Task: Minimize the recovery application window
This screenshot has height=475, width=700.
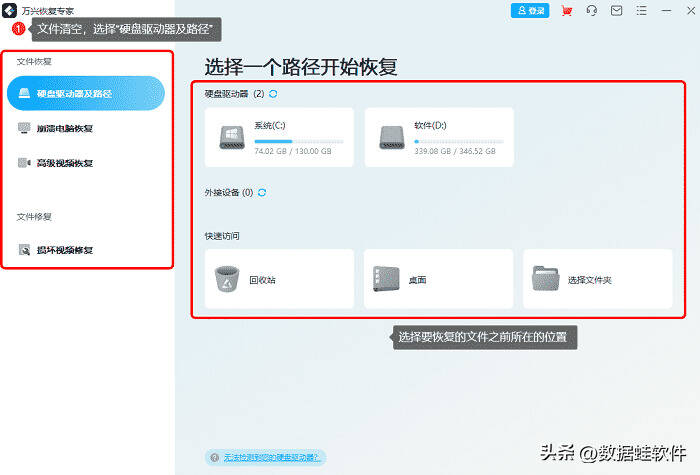Action: pyautogui.click(x=667, y=11)
